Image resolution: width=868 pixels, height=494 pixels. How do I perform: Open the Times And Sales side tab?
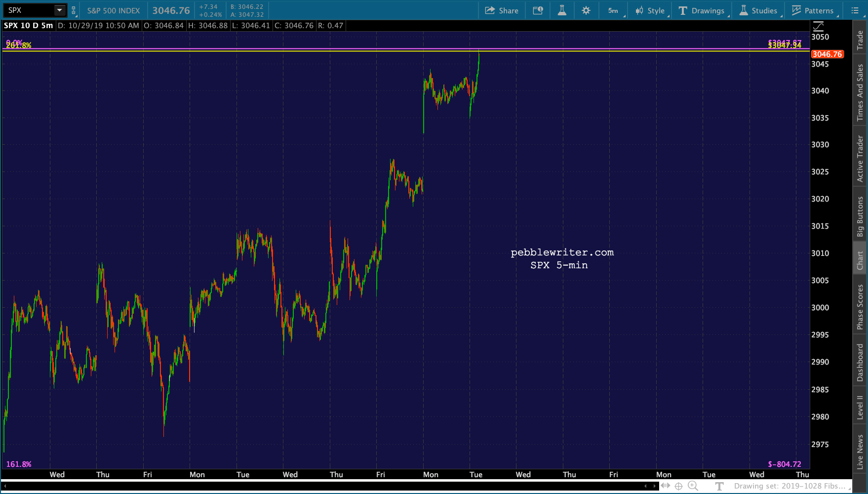tap(860, 92)
